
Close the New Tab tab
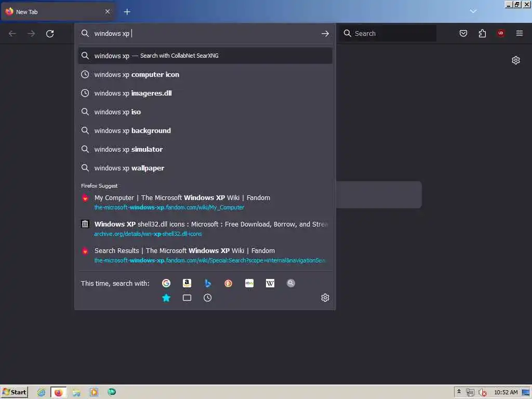108,12
